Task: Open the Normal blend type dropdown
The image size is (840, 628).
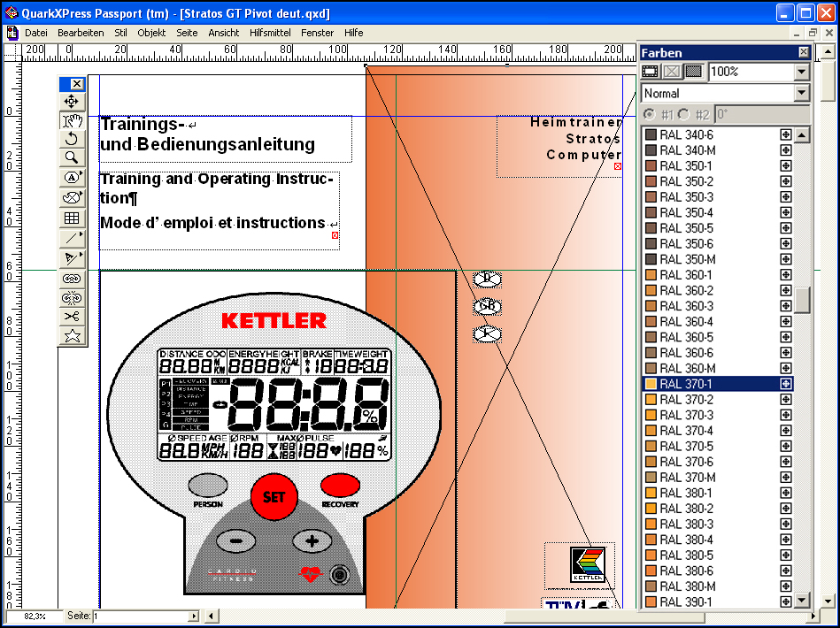Action: coord(801,93)
